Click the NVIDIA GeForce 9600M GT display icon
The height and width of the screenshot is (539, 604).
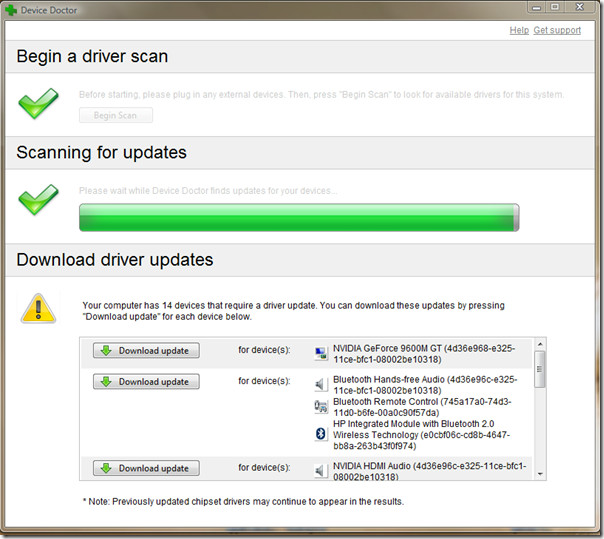[320, 354]
